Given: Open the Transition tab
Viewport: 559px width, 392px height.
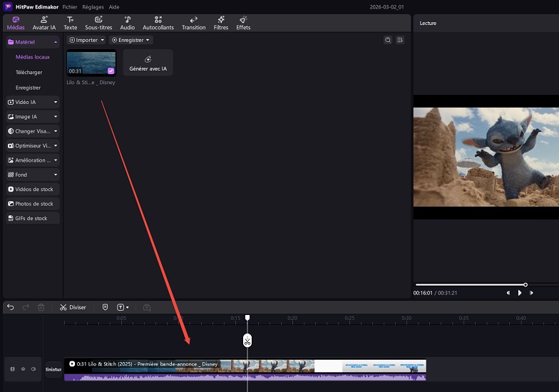Looking at the screenshot, I should 194,23.
